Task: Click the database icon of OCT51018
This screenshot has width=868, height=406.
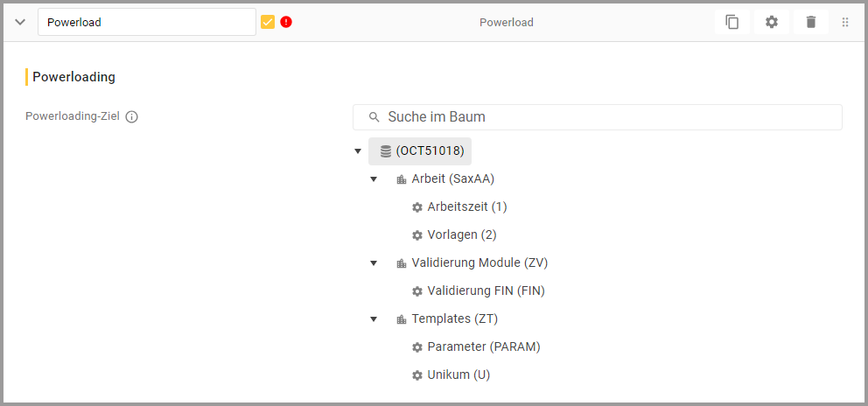Action: click(x=385, y=151)
